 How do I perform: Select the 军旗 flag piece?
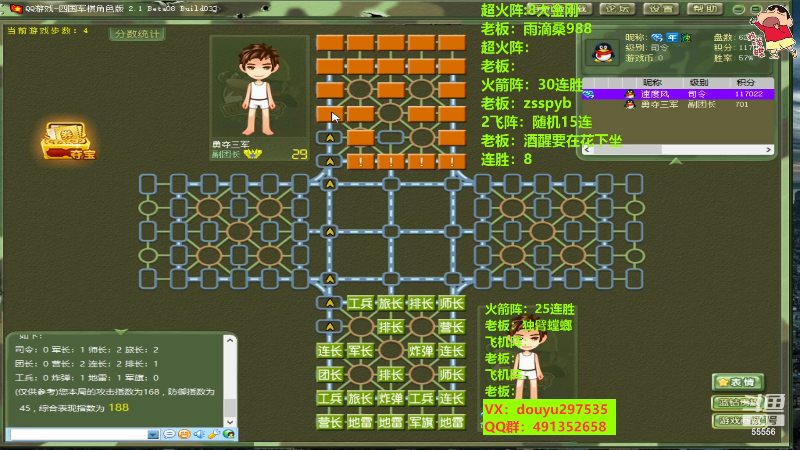(x=421, y=422)
